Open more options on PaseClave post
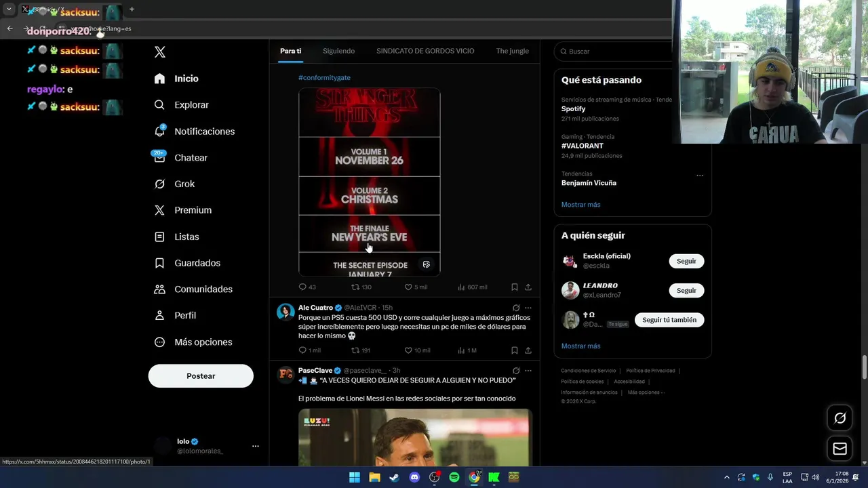This screenshot has height=488, width=868. [528, 371]
